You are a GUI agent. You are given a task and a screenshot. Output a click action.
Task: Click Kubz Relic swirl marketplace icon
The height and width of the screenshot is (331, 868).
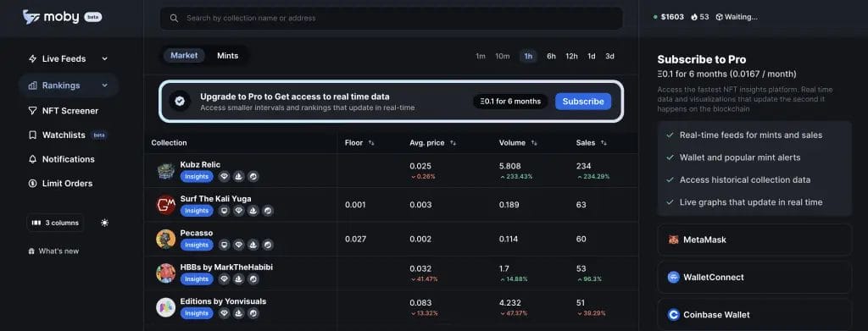253,176
